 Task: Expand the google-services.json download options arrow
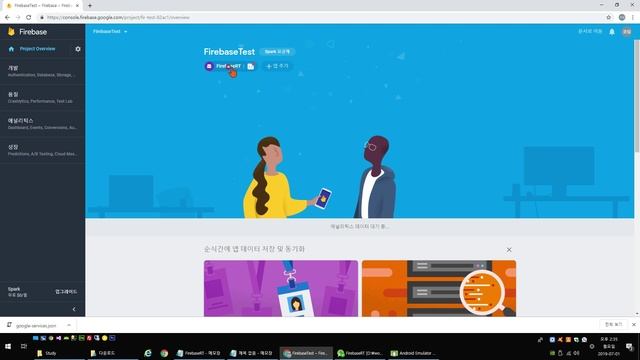pos(69,325)
